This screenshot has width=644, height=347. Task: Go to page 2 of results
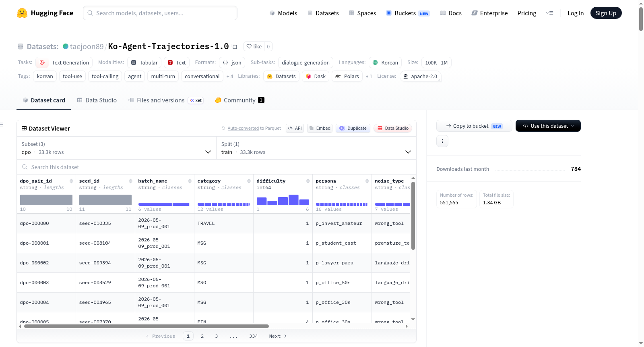pos(202,336)
